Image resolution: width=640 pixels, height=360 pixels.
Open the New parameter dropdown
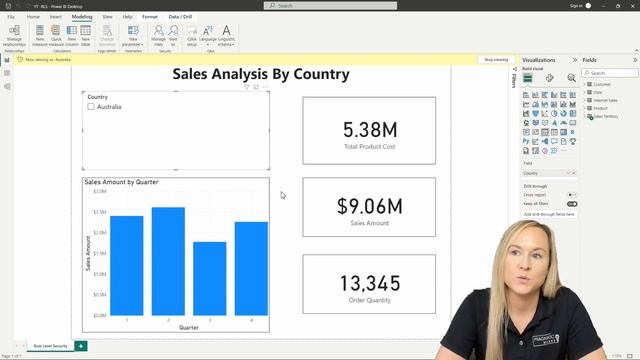point(133,36)
